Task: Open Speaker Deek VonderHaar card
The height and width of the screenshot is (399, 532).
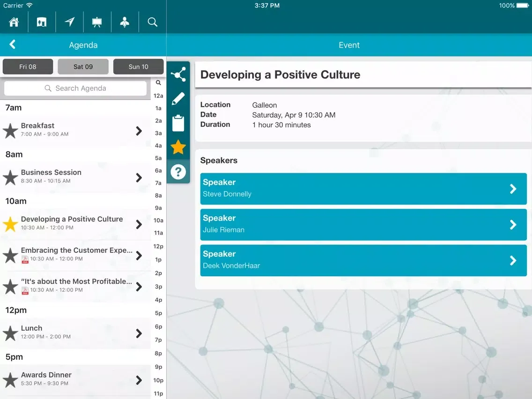Action: [363, 260]
